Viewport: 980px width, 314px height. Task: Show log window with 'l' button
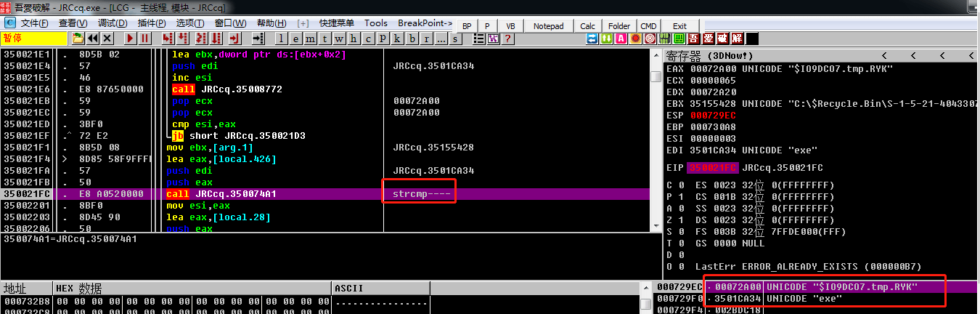(281, 39)
